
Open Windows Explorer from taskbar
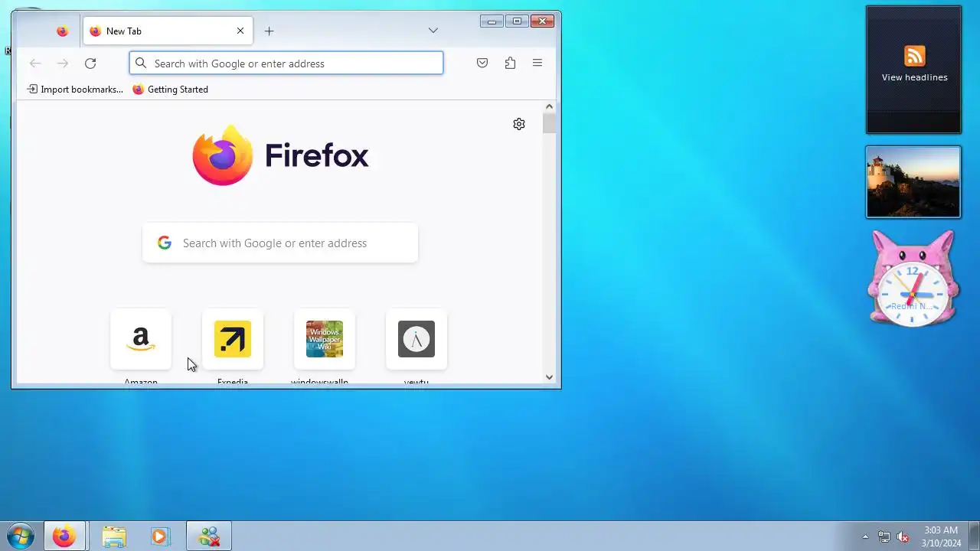[114, 536]
